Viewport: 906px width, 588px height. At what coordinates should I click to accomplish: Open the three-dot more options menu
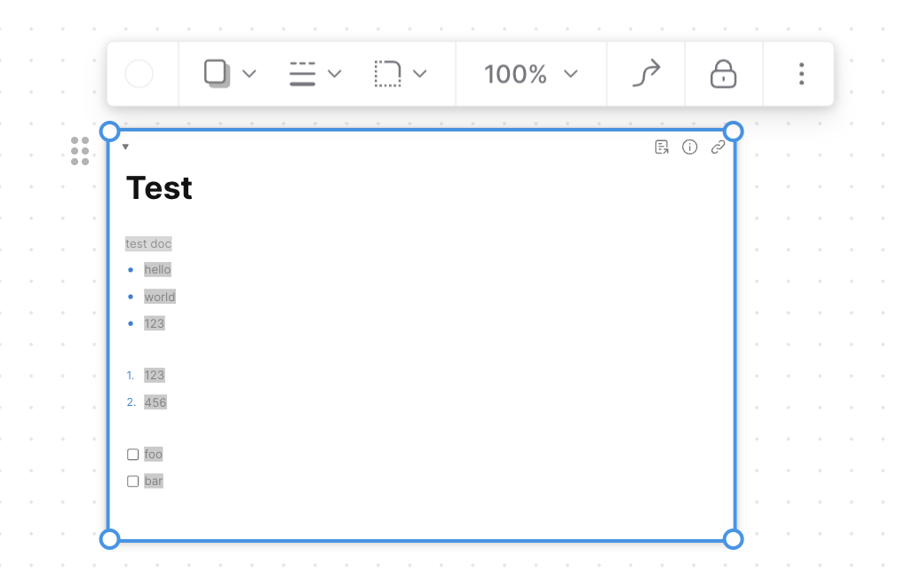(801, 74)
